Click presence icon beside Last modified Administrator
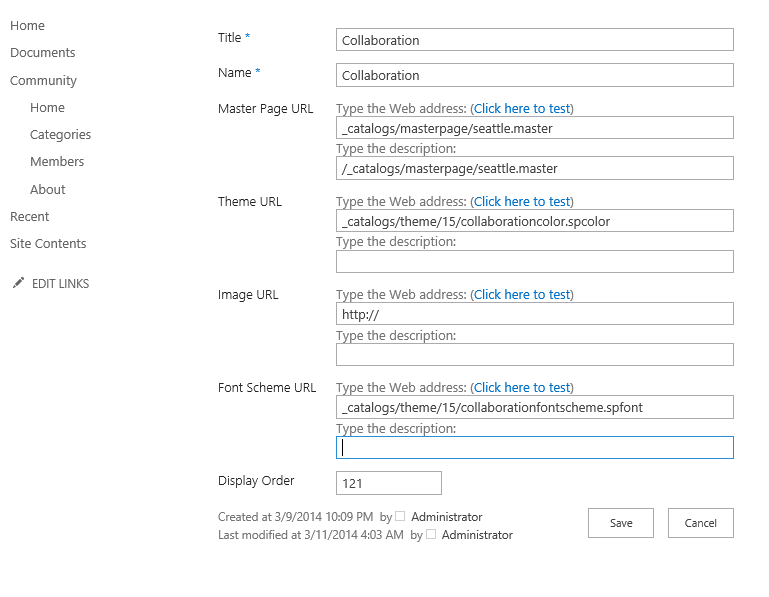This screenshot has width=769, height=597. tap(431, 534)
